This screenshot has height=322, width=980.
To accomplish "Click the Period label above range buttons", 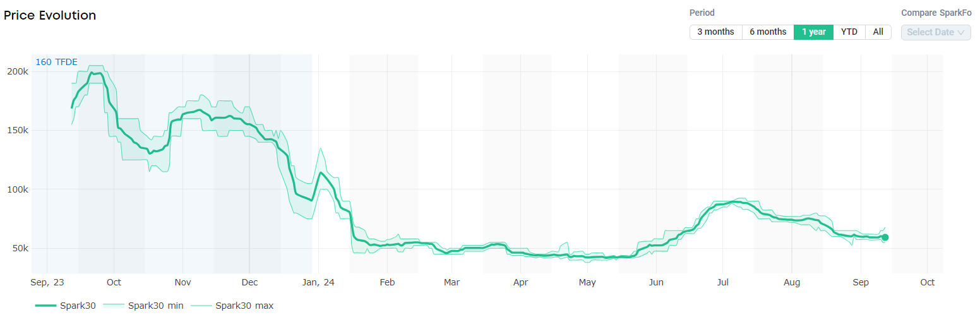I will [702, 13].
